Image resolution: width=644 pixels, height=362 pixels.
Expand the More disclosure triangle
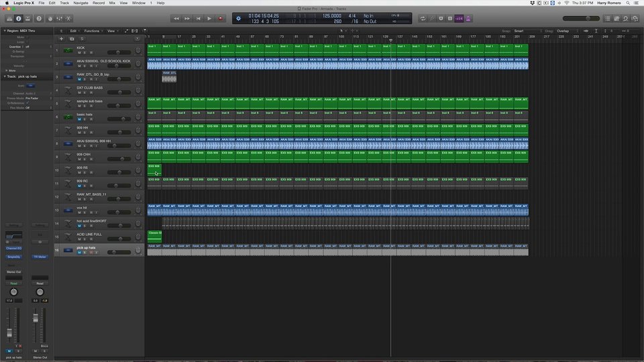[x=6, y=70]
